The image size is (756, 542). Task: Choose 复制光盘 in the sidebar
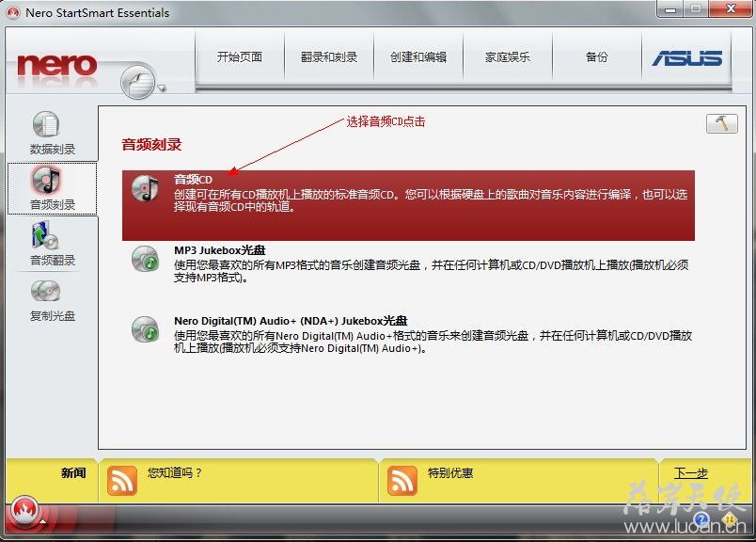[53, 300]
